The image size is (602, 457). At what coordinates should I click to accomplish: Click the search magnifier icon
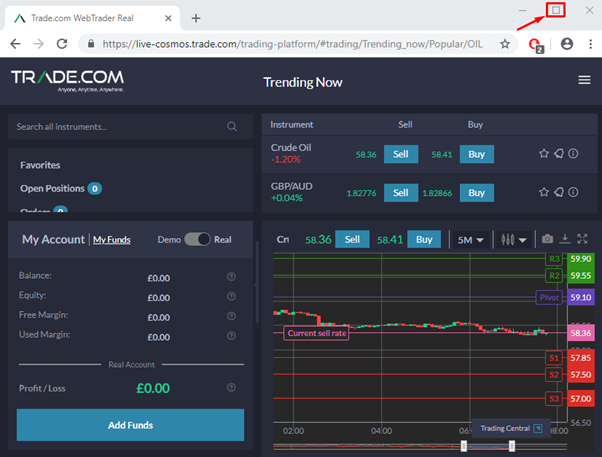pyautogui.click(x=232, y=126)
